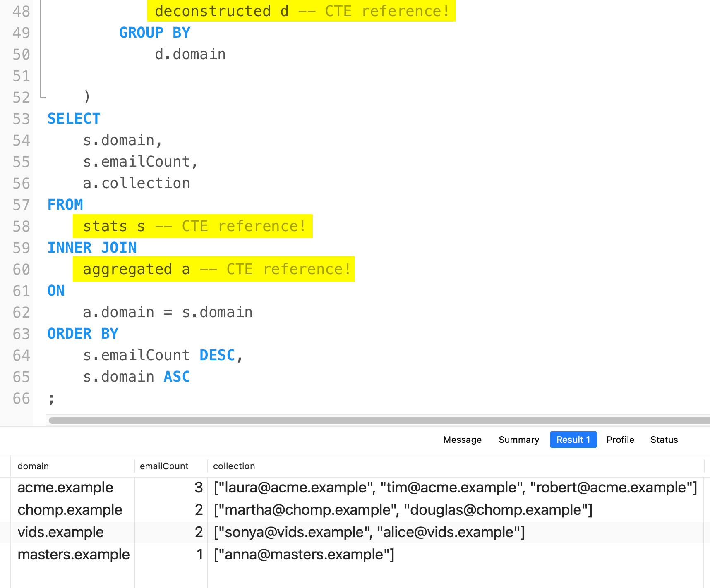This screenshot has width=710, height=588.
Task: Switch to the Summary tab
Action: click(x=519, y=440)
